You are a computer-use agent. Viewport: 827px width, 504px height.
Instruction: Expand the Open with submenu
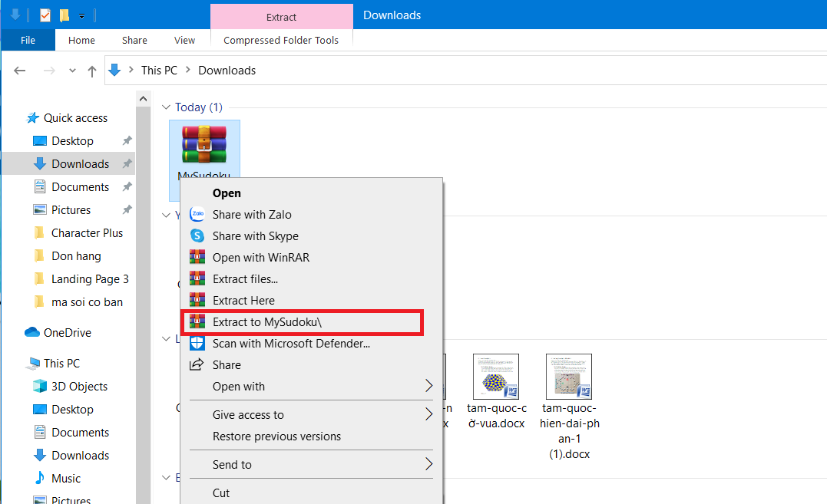[236, 386]
